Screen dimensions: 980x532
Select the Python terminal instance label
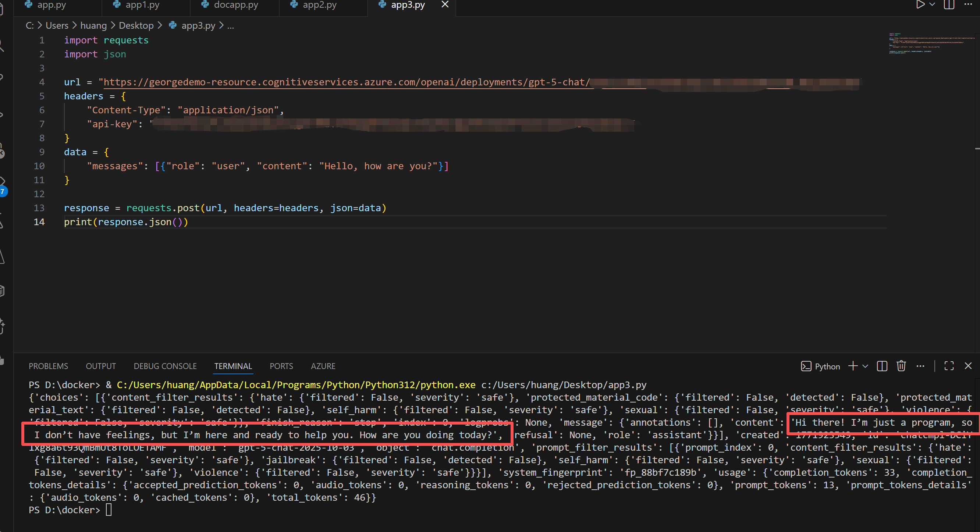pos(821,366)
